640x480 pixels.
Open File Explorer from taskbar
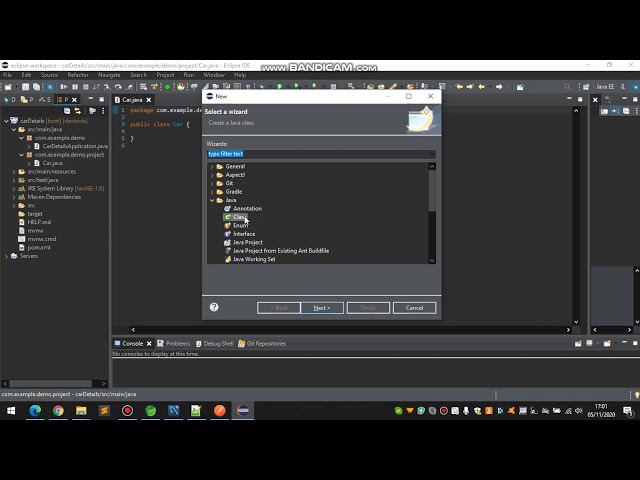(81, 411)
